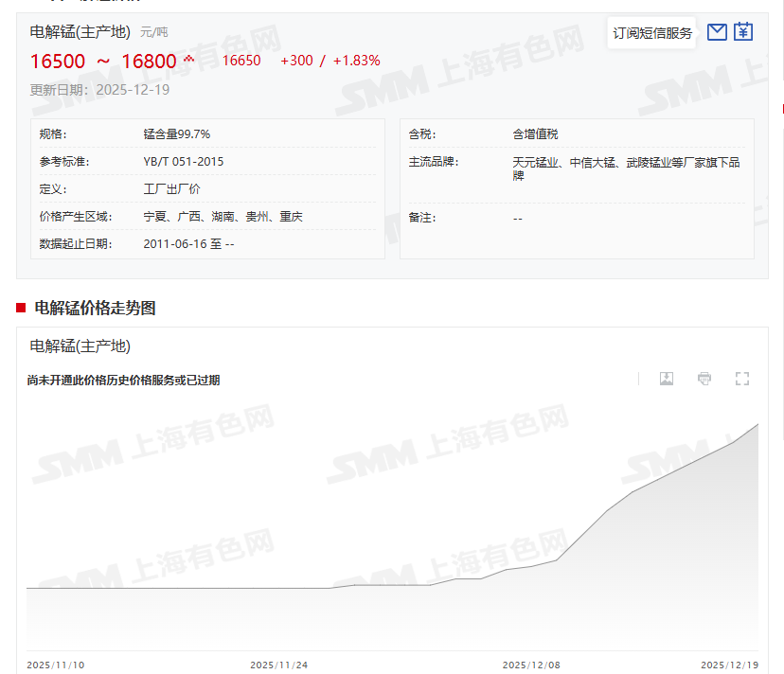Print the price trend chart
The image size is (784, 674).
[704, 379]
